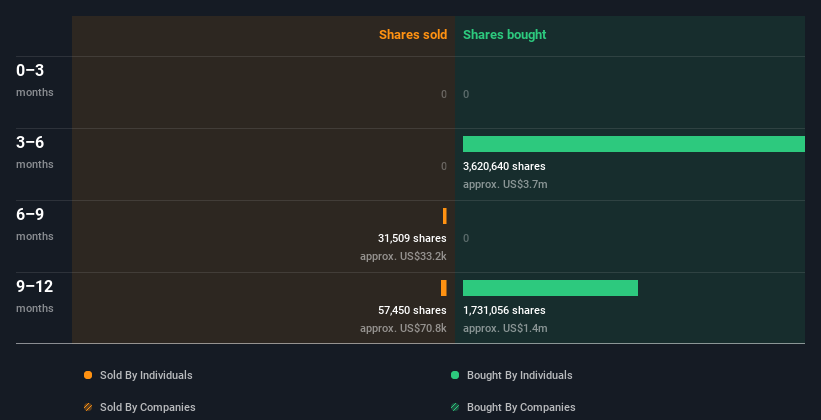The image size is (821, 420).
Task: Click the 0–3 months shares bought zero
Action: pyautogui.click(x=466, y=94)
